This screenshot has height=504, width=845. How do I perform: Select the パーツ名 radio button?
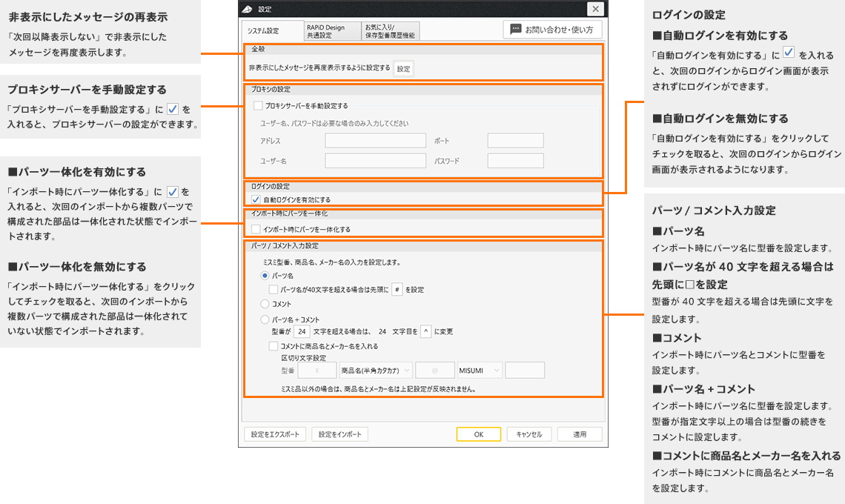pyautogui.click(x=263, y=275)
